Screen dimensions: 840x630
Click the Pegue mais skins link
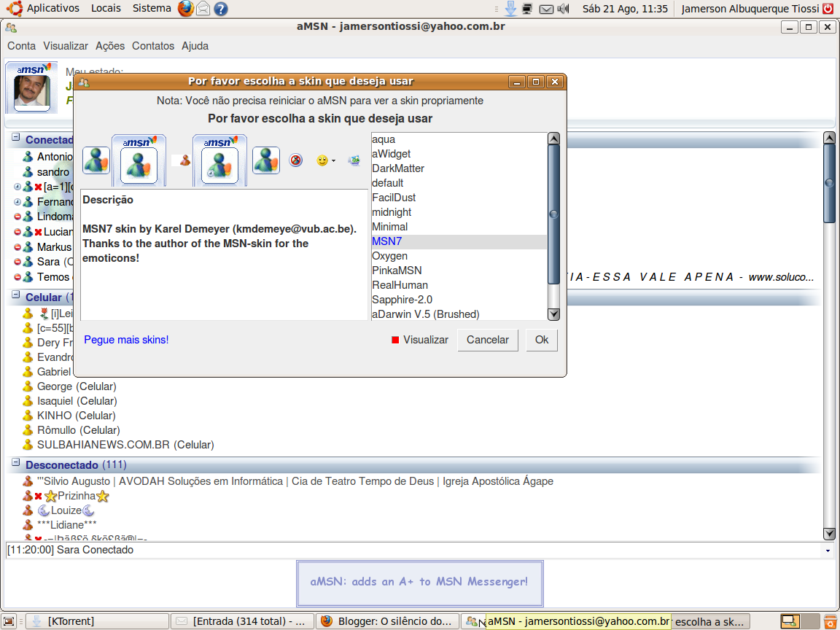pyautogui.click(x=125, y=340)
